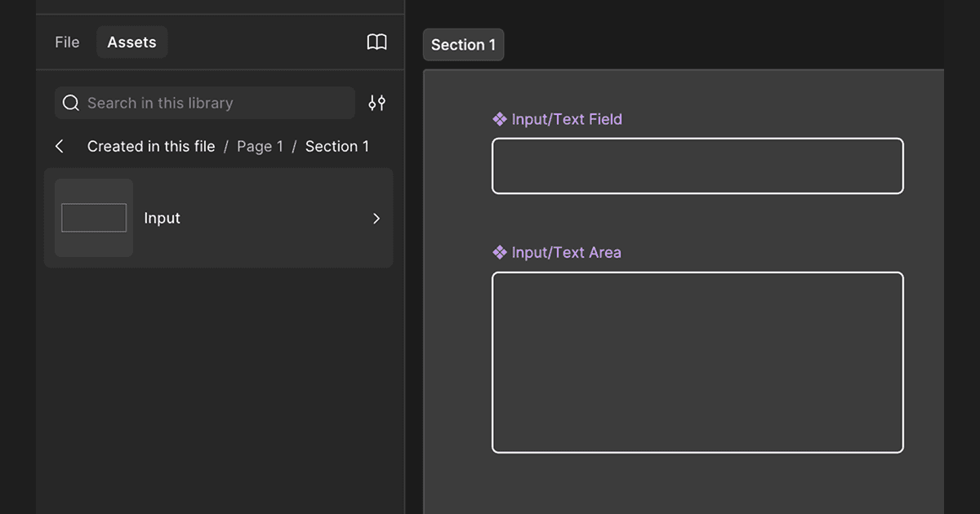This screenshot has width=980, height=514.
Task: Click the component icon beside Input/Text Field
Action: tap(500, 119)
